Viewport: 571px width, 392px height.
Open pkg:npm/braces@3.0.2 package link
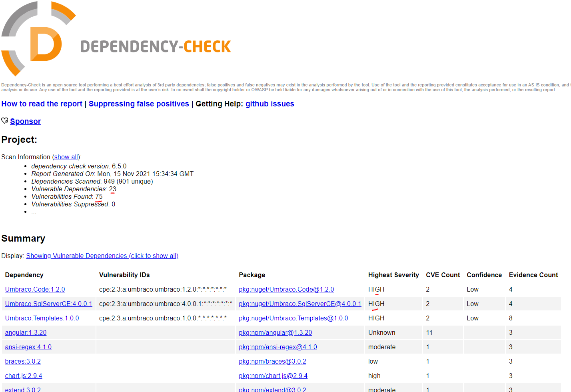click(x=273, y=361)
